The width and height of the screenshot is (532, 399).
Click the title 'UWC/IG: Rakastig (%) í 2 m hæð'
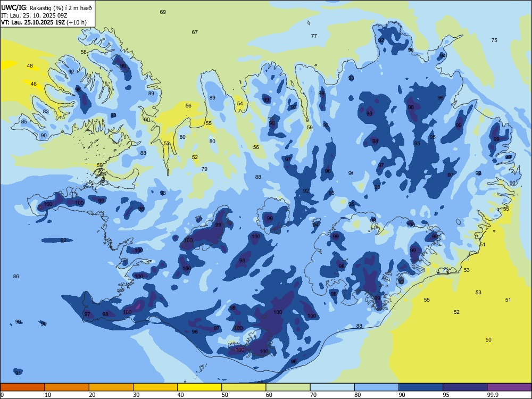click(46, 7)
